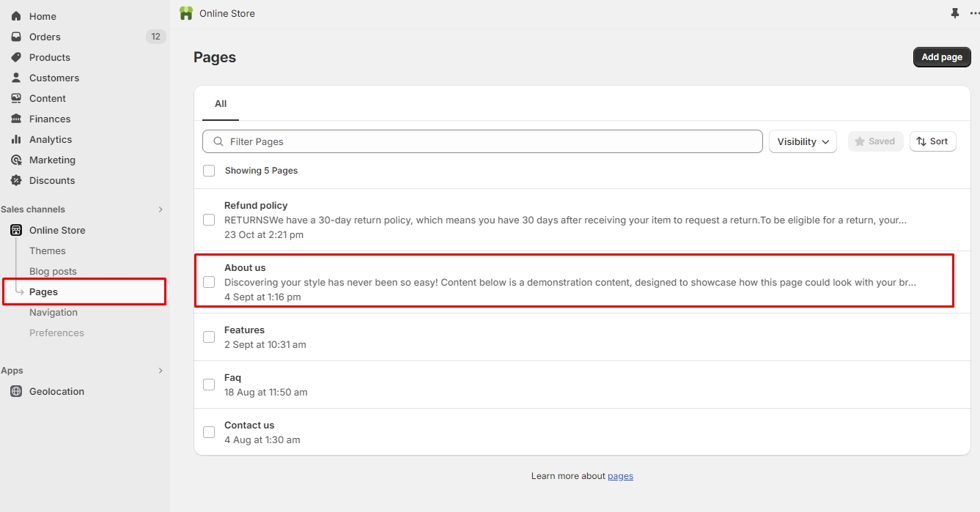980x512 pixels.
Task: Click the Products tag icon
Action: (x=16, y=57)
